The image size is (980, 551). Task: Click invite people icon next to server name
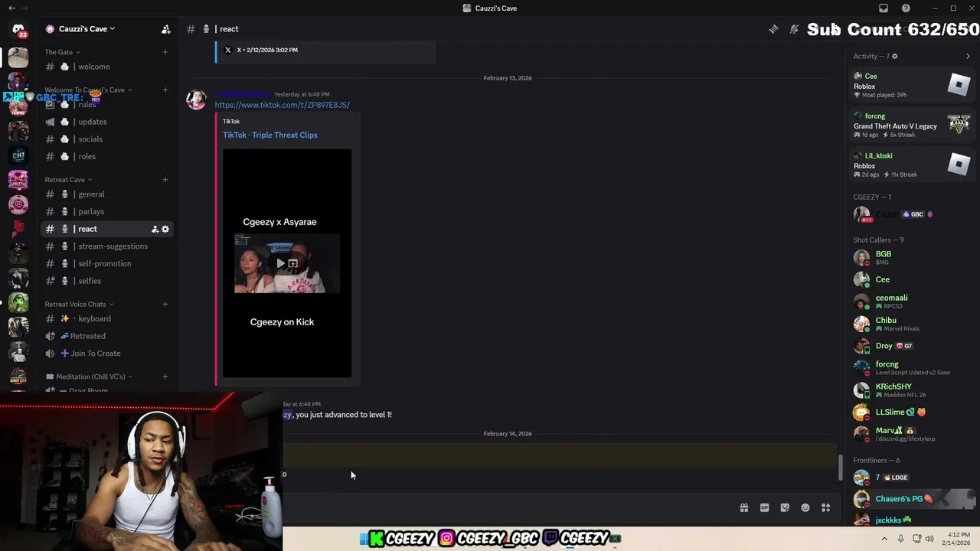click(165, 29)
